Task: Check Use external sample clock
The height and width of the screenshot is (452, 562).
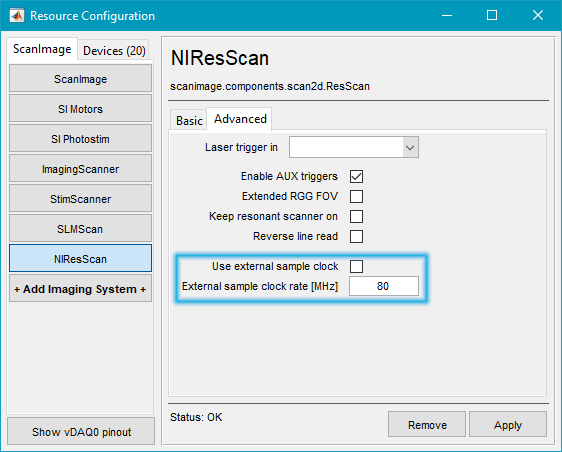Action: pyautogui.click(x=356, y=266)
